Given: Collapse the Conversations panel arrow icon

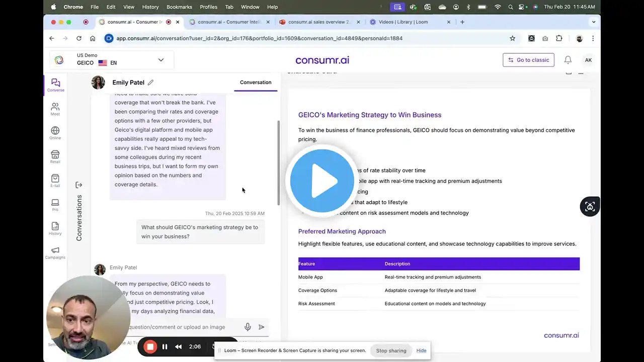Looking at the screenshot, I should (79, 185).
